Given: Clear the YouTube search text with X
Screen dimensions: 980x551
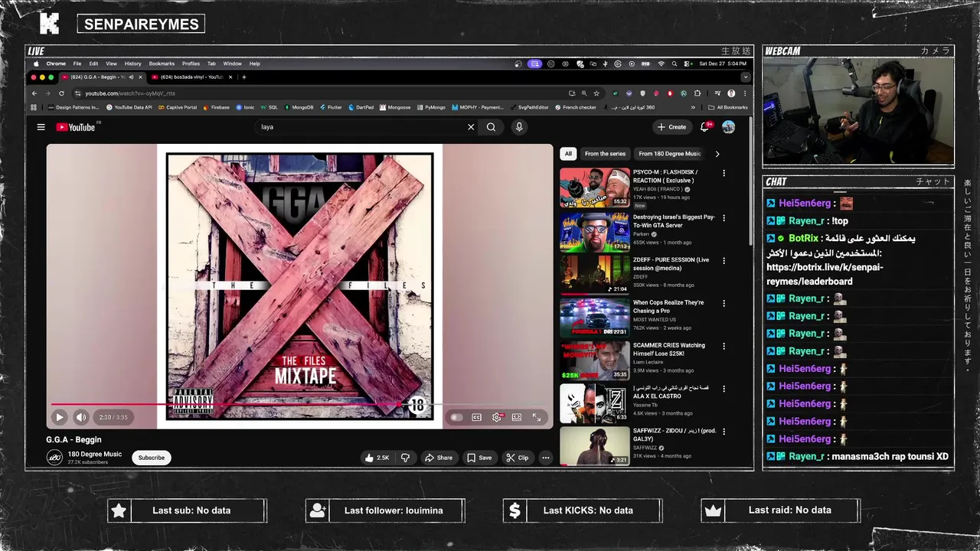Looking at the screenshot, I should [471, 127].
